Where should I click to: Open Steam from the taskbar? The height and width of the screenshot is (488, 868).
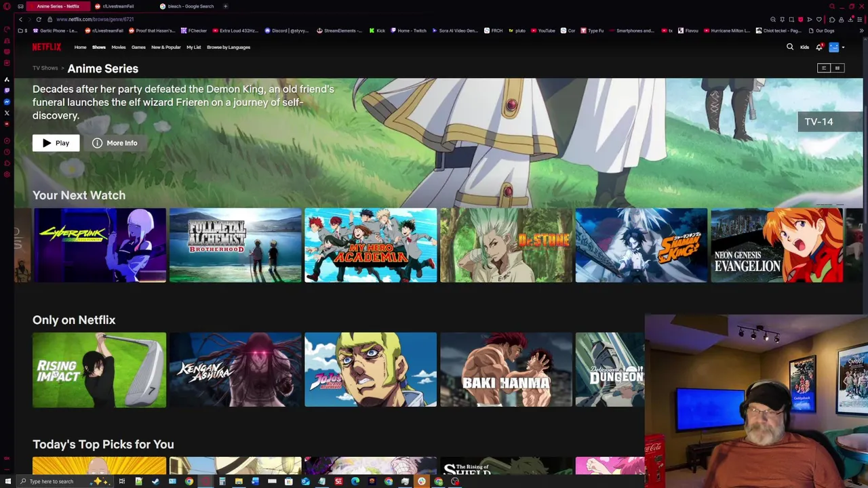[155, 481]
